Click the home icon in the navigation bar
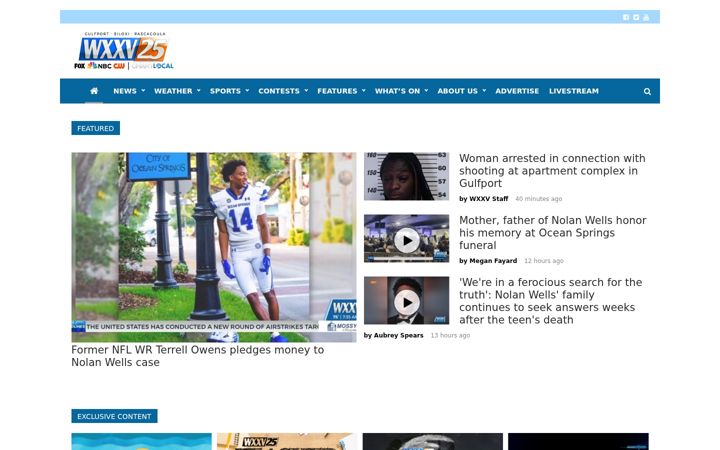This screenshot has width=720, height=450. pyautogui.click(x=94, y=91)
